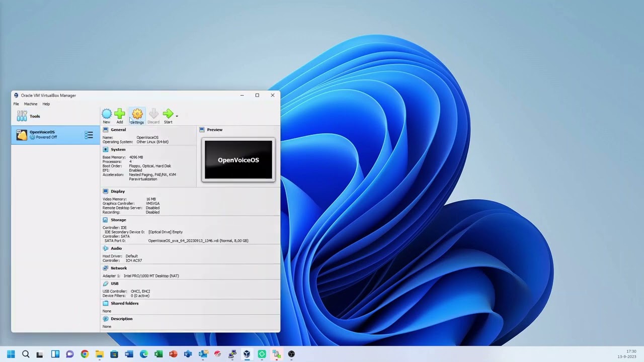Click the VirtualBox title bar logo icon
The height and width of the screenshot is (362, 644).
(x=16, y=96)
